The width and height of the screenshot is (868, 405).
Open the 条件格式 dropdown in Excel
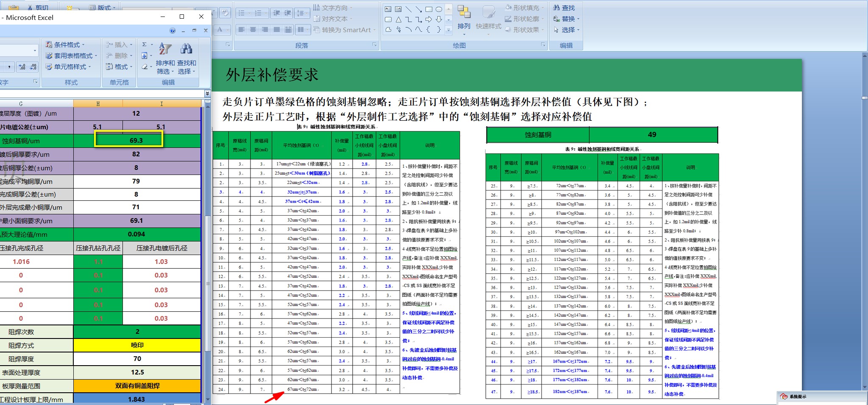click(65, 44)
